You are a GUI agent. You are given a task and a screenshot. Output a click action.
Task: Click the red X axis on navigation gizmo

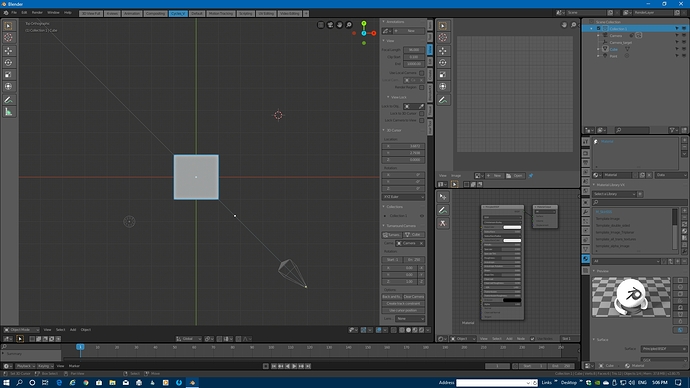point(374,33)
